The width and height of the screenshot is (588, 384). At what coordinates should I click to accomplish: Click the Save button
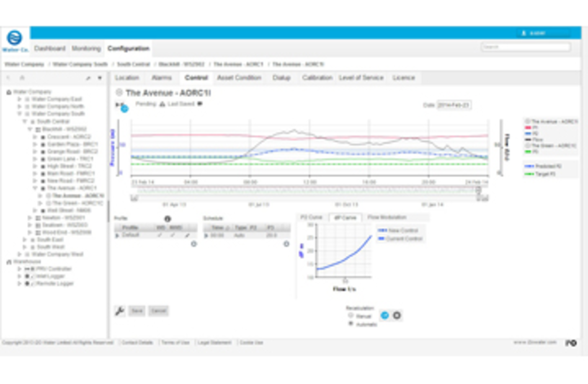pos(137,311)
